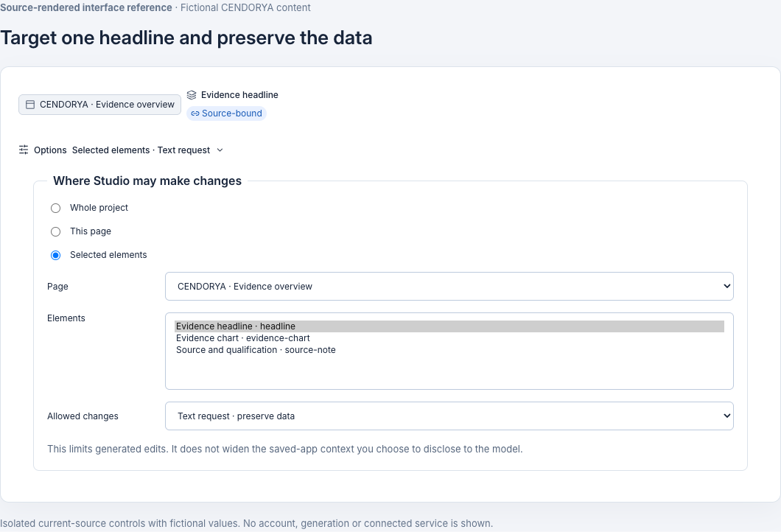
Task: Open the Page dropdown
Action: coord(449,287)
